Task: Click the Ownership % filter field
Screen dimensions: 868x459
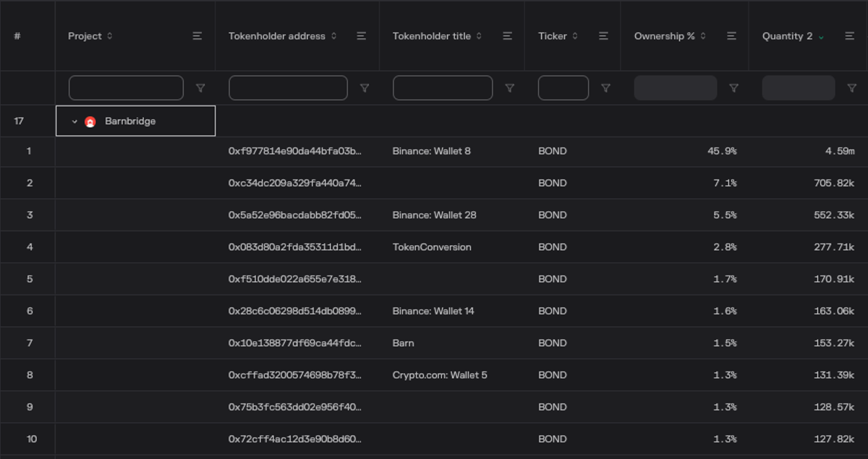Action: click(676, 88)
